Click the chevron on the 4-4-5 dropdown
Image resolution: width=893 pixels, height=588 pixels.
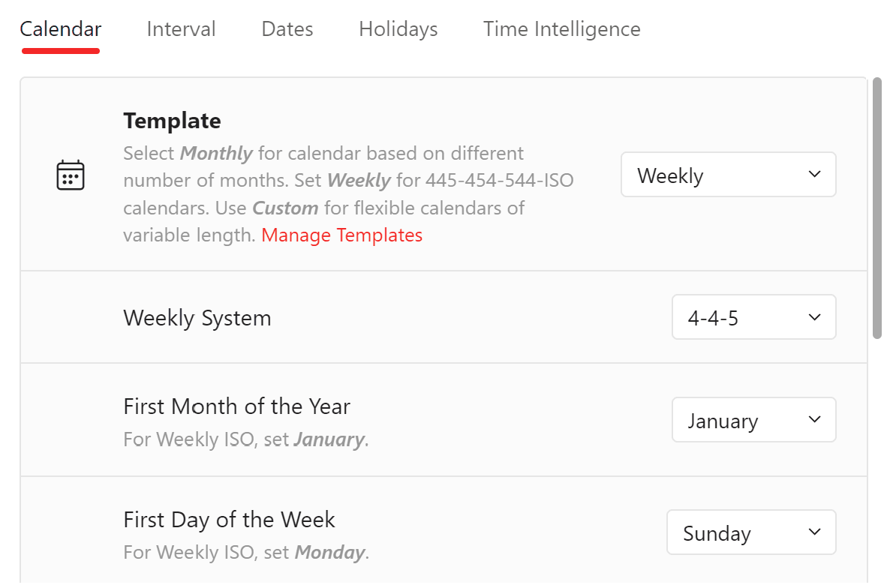813,316
